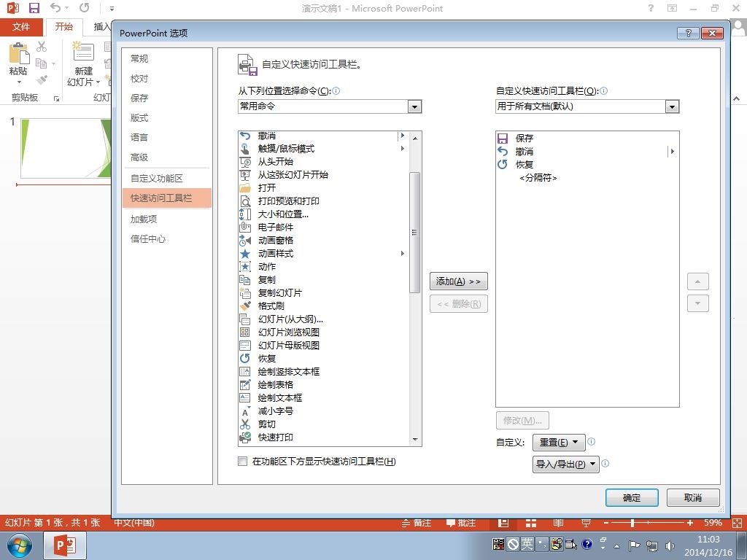Open the 加载项 options category
Viewport: 747px width, 560px height.
point(166,219)
